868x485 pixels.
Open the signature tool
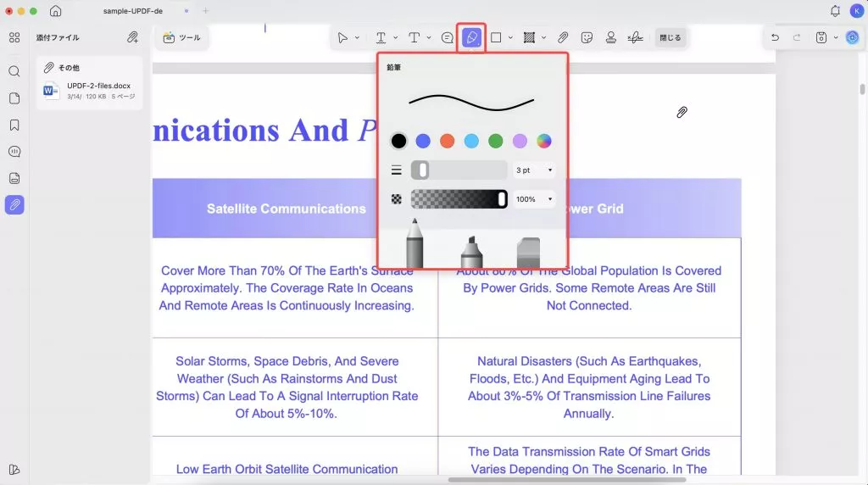[x=635, y=38]
